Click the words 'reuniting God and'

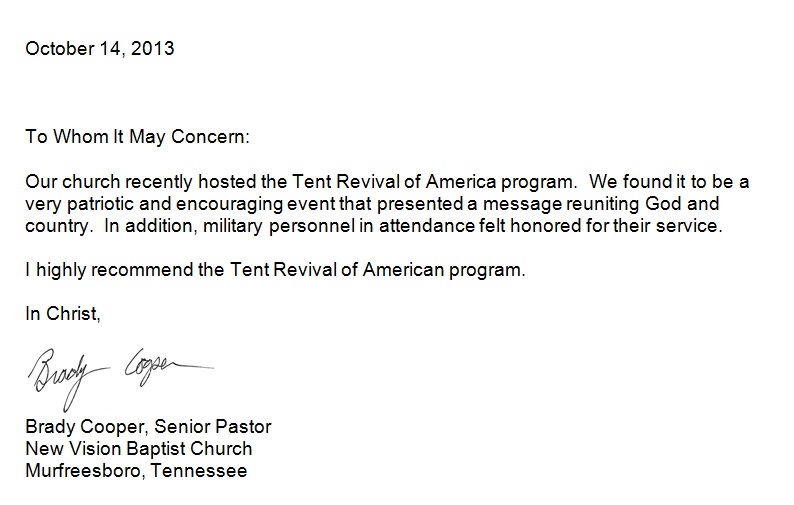(x=643, y=204)
